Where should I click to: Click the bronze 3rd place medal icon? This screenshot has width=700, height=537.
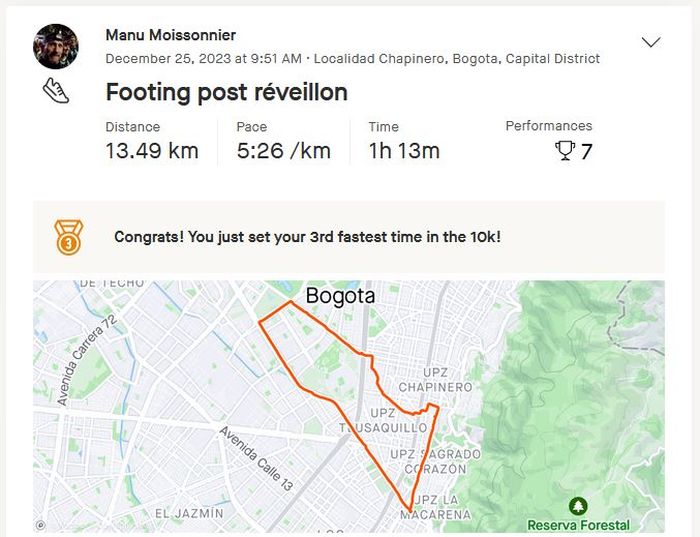(x=68, y=237)
